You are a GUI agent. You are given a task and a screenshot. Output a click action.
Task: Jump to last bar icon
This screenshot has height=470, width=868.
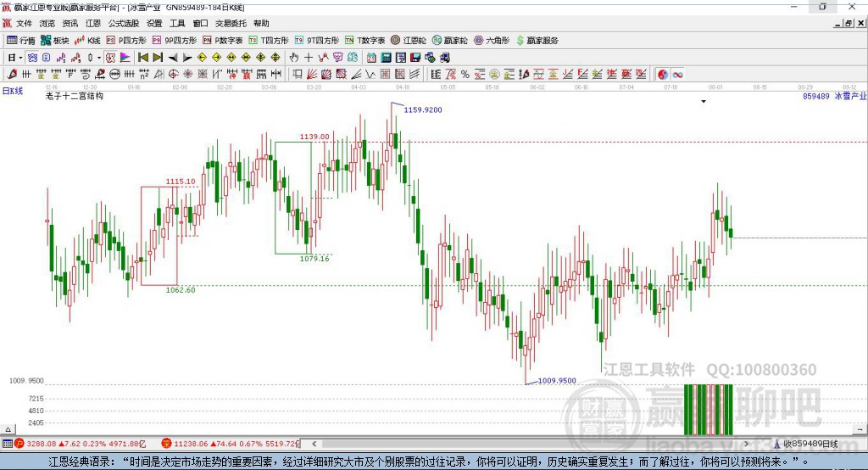pos(158,57)
